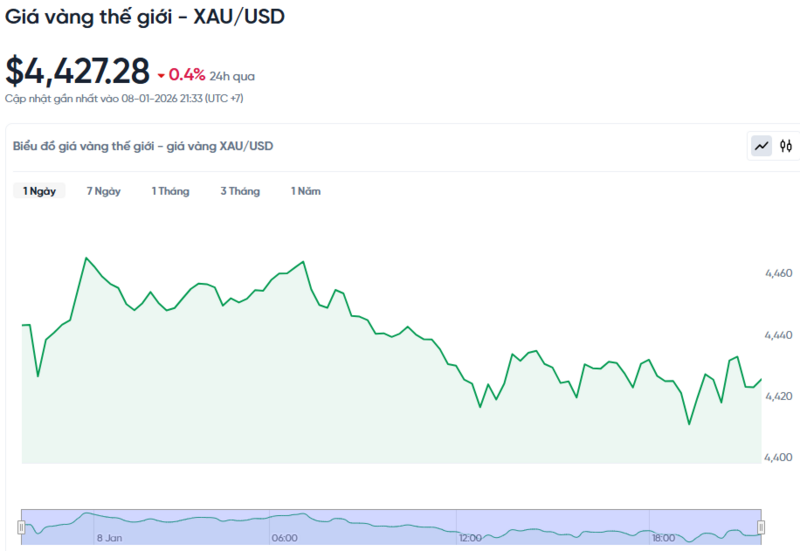Viewport: 800px width, 551px height.
Task: Click the chart title Biểu đồ giá vàng
Action: click(x=142, y=146)
